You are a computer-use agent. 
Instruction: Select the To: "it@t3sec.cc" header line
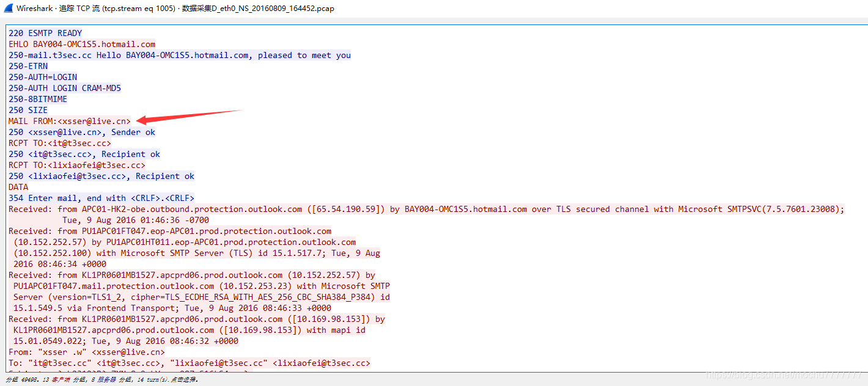pos(189,363)
